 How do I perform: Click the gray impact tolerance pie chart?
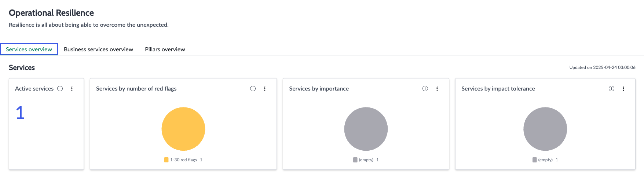545,129
